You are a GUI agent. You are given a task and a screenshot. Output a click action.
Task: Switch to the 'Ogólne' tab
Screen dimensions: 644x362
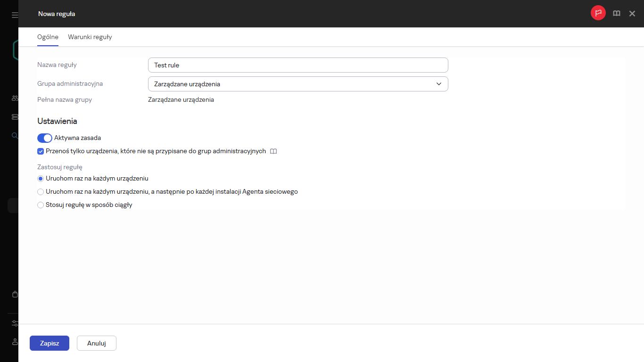48,37
